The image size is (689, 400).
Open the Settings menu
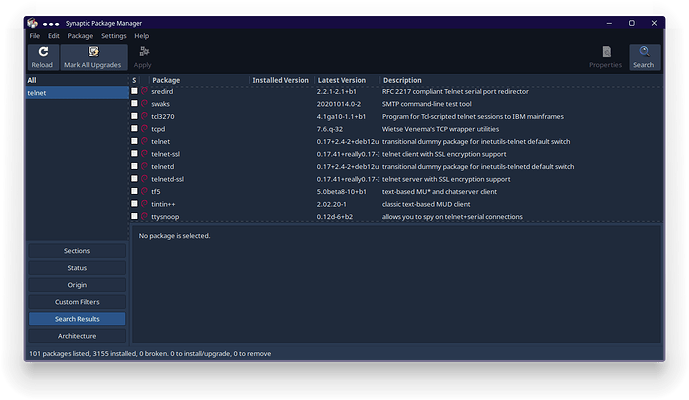click(x=113, y=36)
